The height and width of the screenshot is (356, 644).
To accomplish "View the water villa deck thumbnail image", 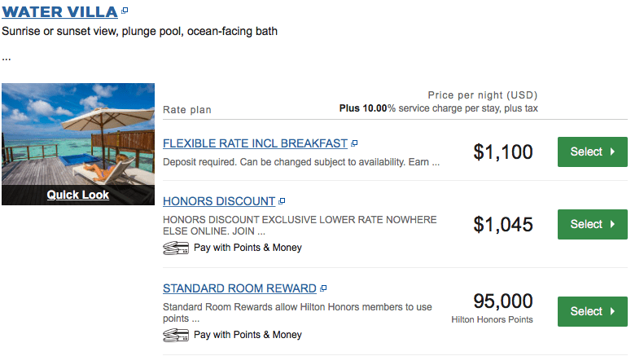I will tap(78, 134).
